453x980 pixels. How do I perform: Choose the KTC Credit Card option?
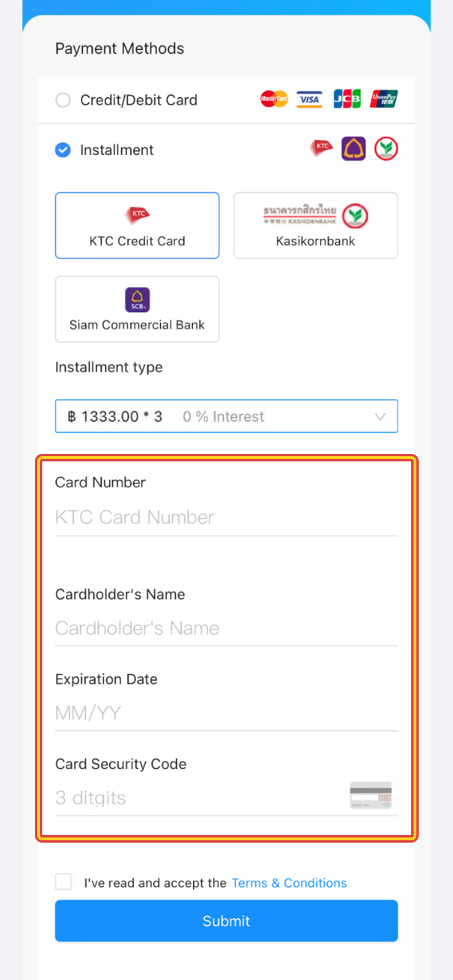(137, 226)
